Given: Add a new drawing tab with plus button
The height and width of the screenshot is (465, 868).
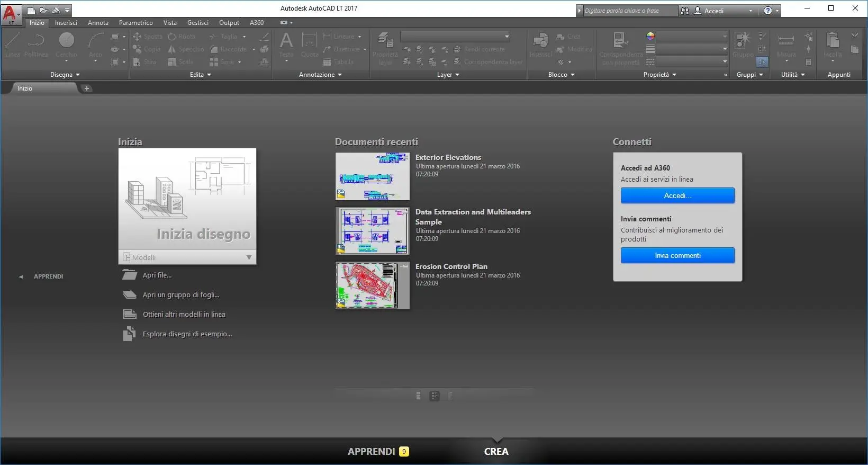Looking at the screenshot, I should 87,88.
